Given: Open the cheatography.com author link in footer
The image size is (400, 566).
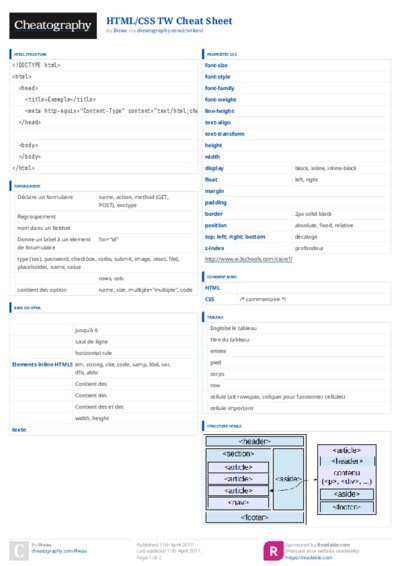Looking at the screenshot, I should [x=59, y=551].
